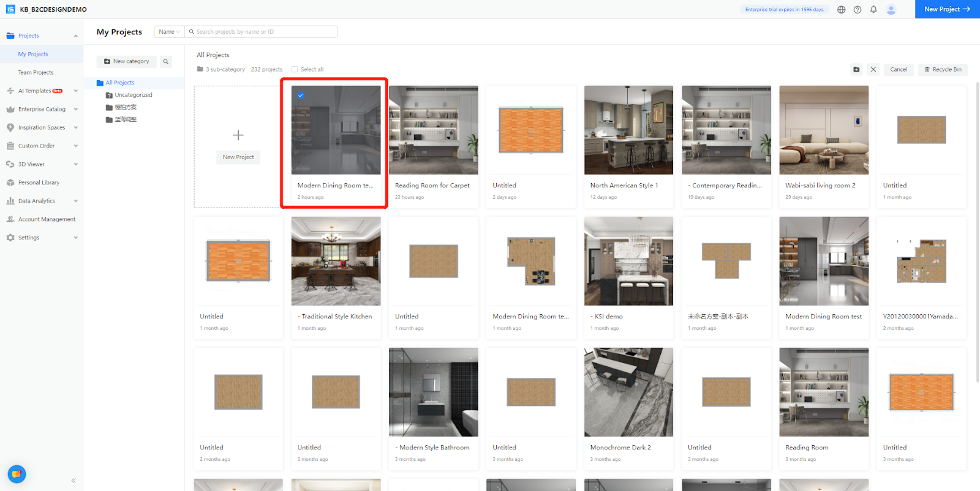This screenshot has height=491, width=980.
Task: Click the language globe icon
Action: 841,9
